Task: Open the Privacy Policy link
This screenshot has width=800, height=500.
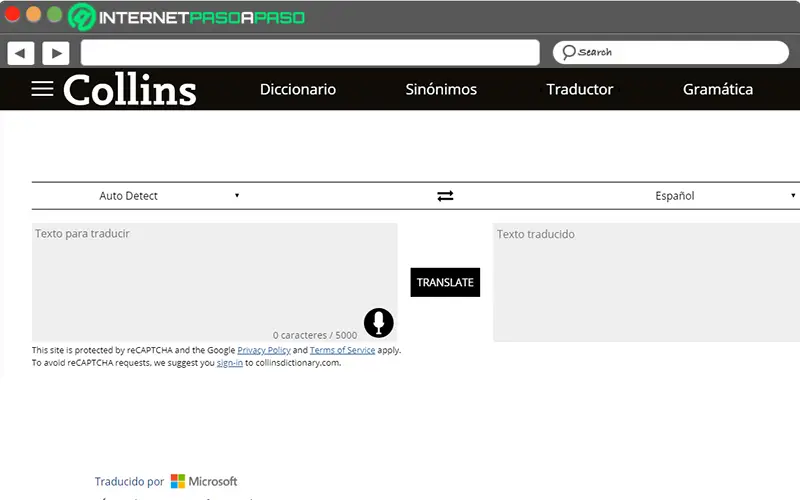Action: 264,350
